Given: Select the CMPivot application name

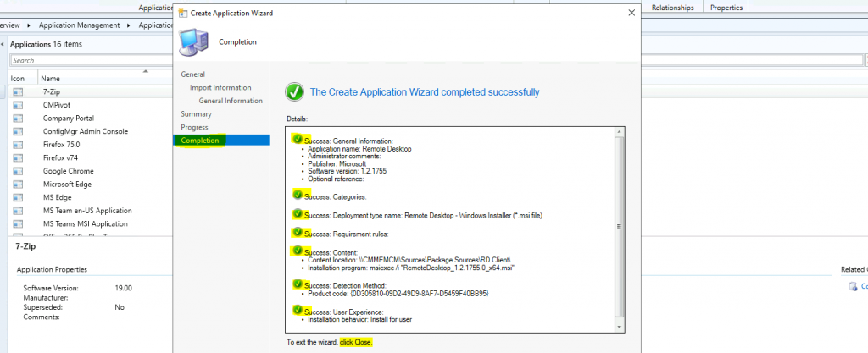Looking at the screenshot, I should pos(57,105).
